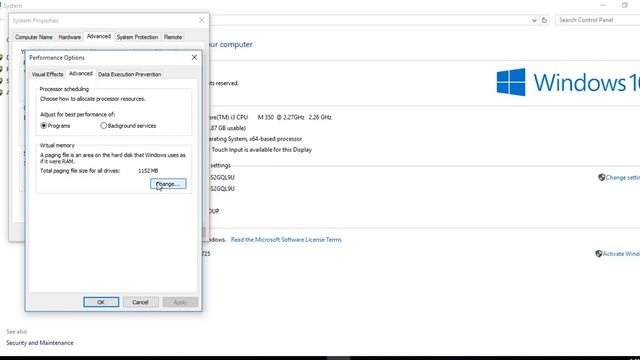Click 'Choose how to allocate processor resources.' text
Image resolution: width=640 pixels, height=360 pixels.
(93, 99)
